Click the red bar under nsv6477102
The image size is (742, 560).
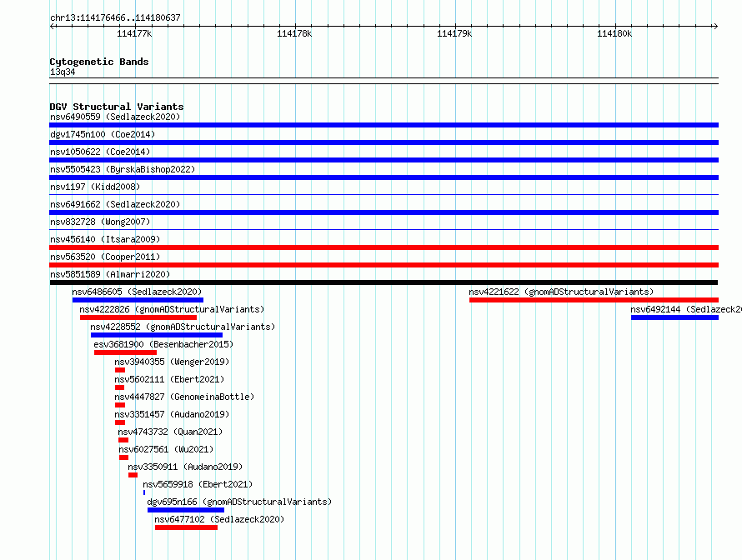pos(187,527)
